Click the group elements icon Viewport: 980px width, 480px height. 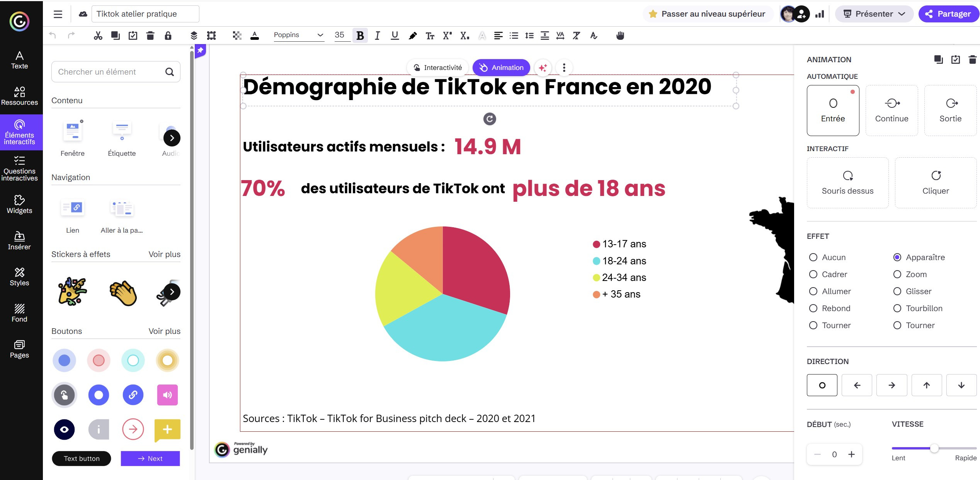click(211, 36)
